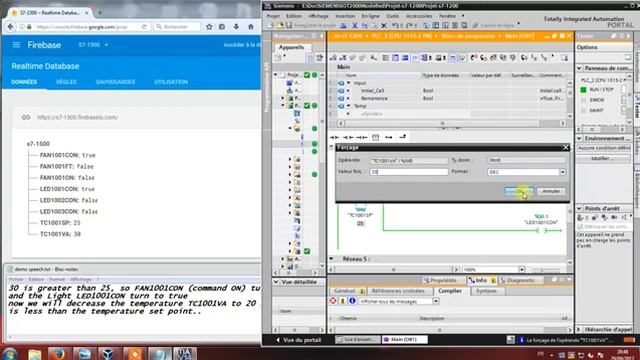
Task: Open Firefox from the Windows taskbar
Action: 58,353
